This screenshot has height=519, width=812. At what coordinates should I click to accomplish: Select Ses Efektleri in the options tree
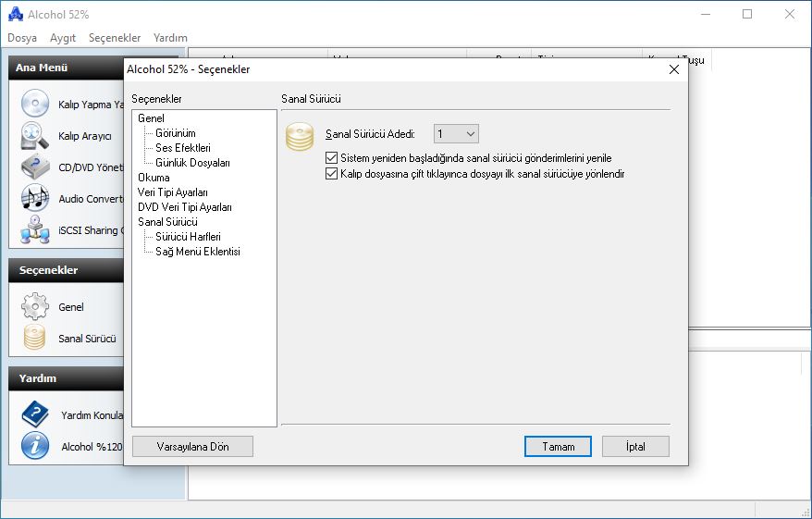click(183, 148)
